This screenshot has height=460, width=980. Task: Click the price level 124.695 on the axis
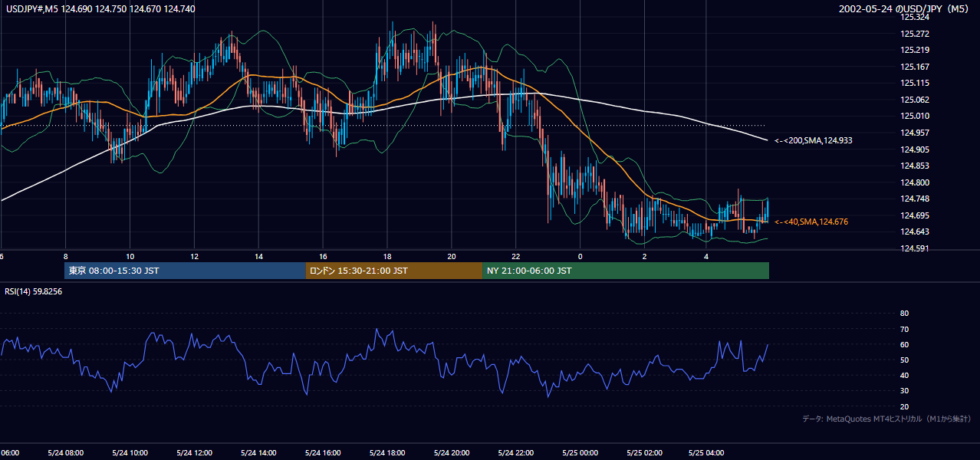click(914, 215)
